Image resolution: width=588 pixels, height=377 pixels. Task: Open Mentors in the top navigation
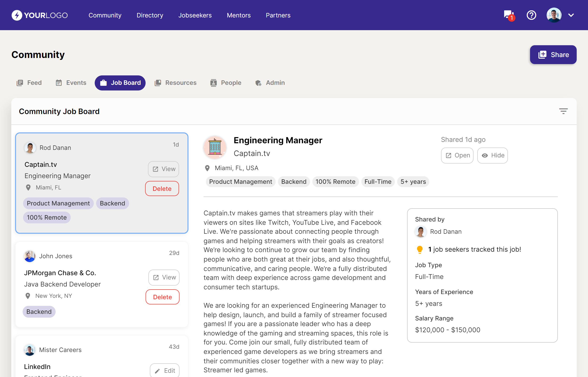(239, 15)
